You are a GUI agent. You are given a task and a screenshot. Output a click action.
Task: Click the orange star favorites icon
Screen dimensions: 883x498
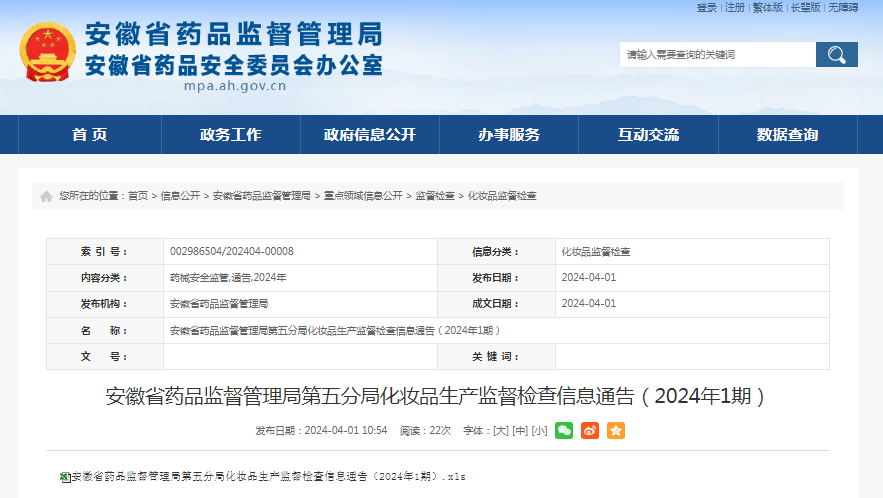click(616, 430)
